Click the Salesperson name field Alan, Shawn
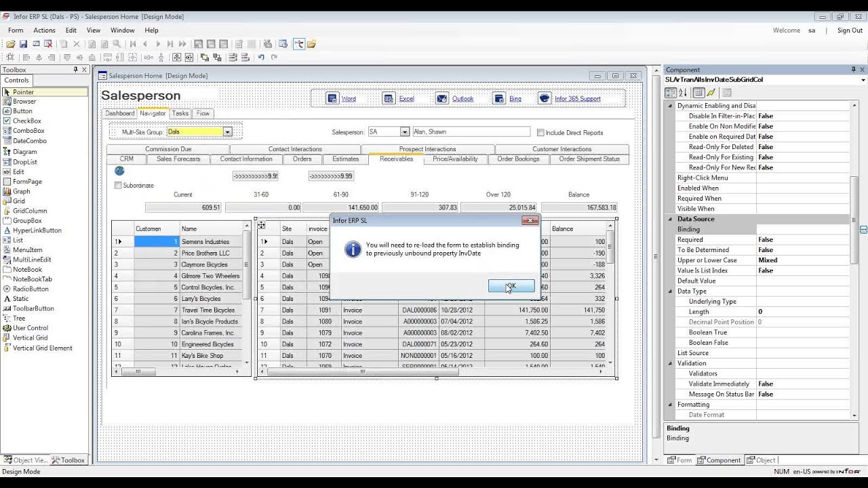The height and width of the screenshot is (488, 868). (471, 132)
